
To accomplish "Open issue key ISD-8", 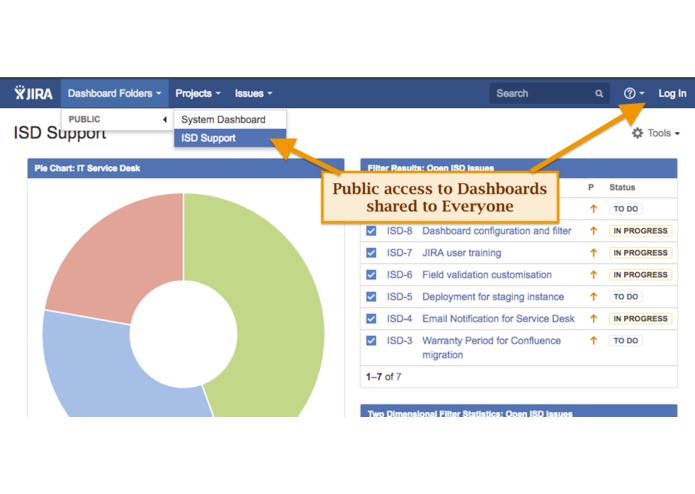I will click(399, 231).
